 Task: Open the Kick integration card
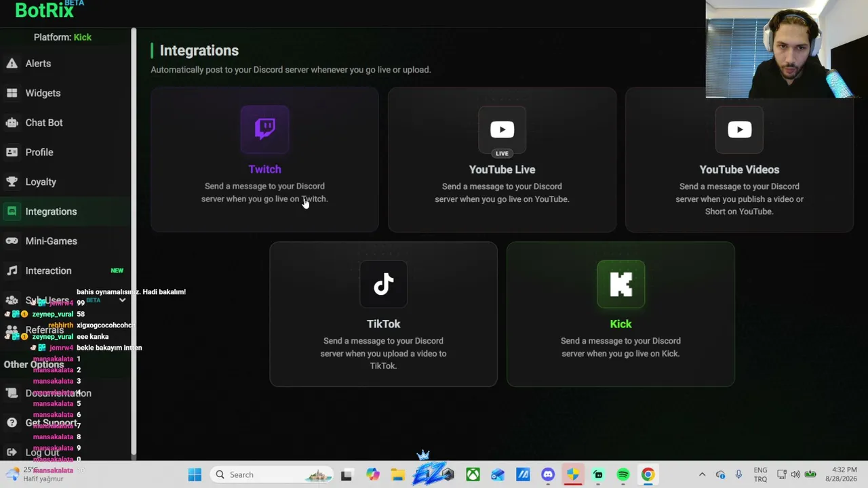[x=620, y=314]
